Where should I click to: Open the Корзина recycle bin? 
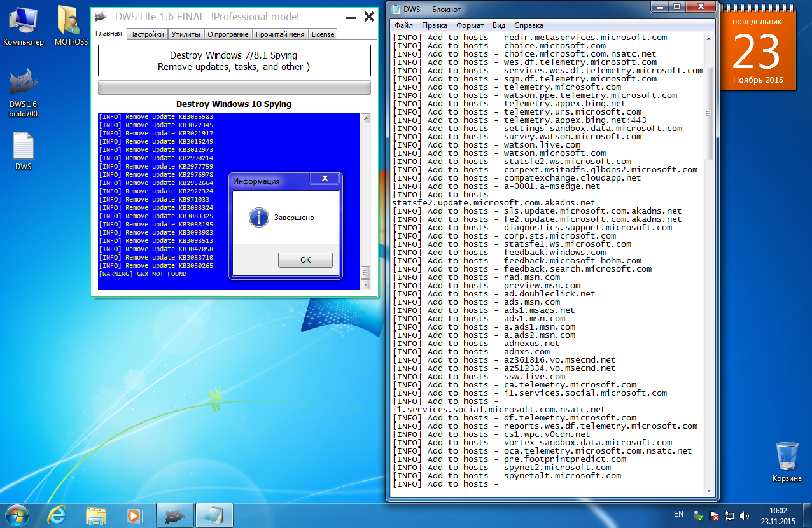click(787, 462)
